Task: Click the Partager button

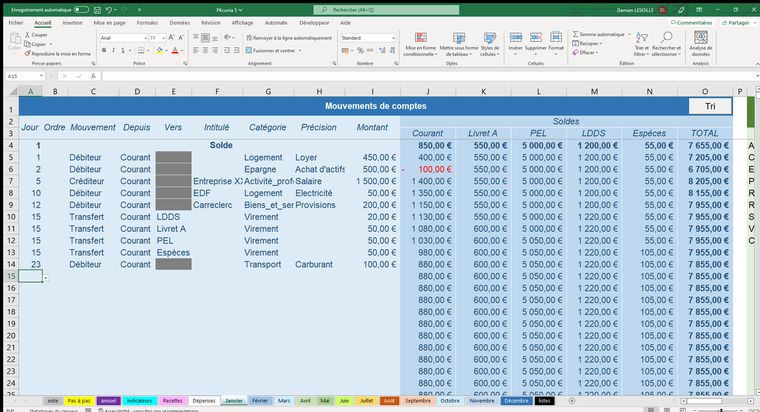Action: click(737, 21)
